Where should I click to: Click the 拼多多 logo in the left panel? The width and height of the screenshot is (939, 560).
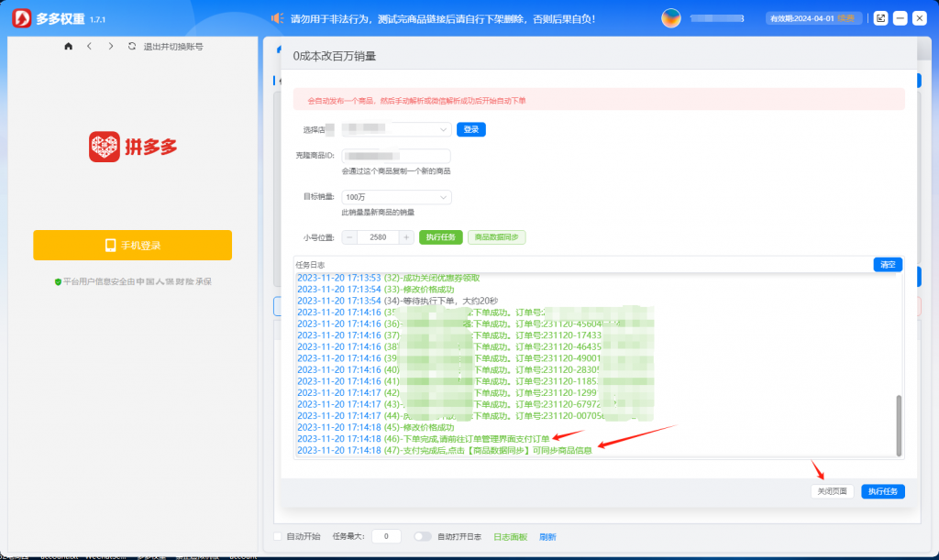click(x=133, y=147)
